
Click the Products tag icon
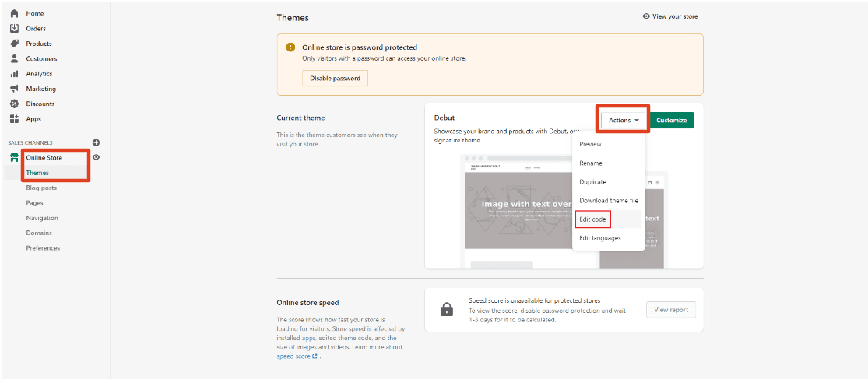[14, 44]
